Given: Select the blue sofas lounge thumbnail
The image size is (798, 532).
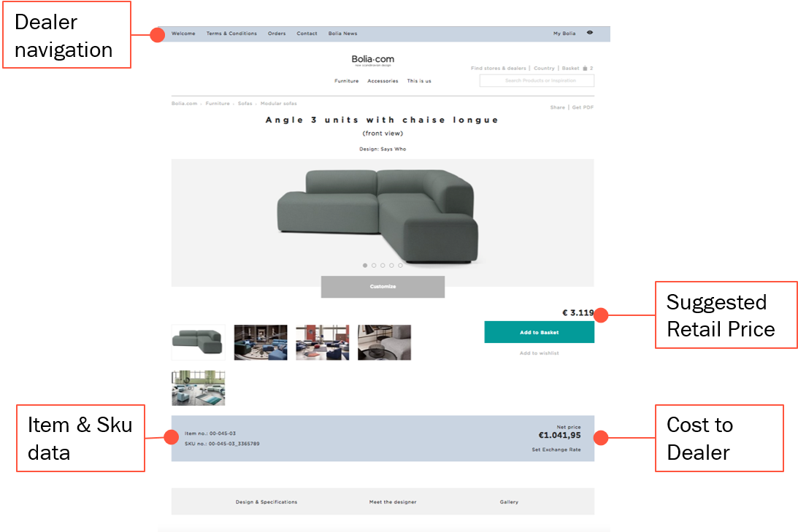Looking at the screenshot, I should pyautogui.click(x=261, y=342).
